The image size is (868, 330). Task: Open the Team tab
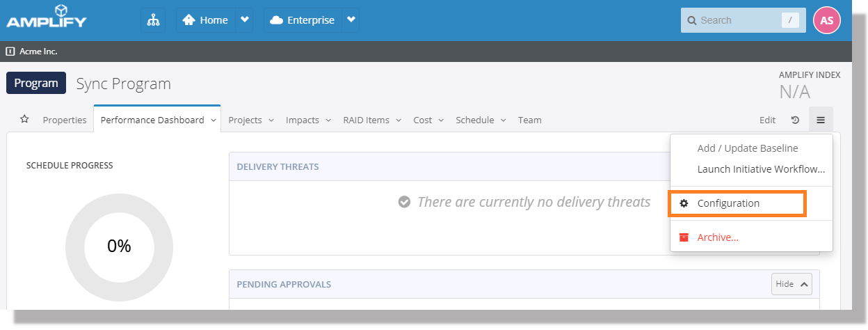(529, 120)
